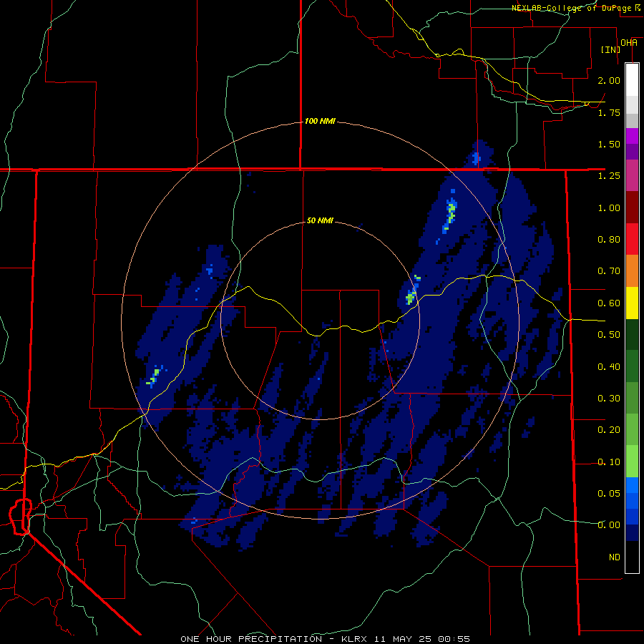Select the white swatch in the color scale
The image size is (644, 644).
pos(632,80)
